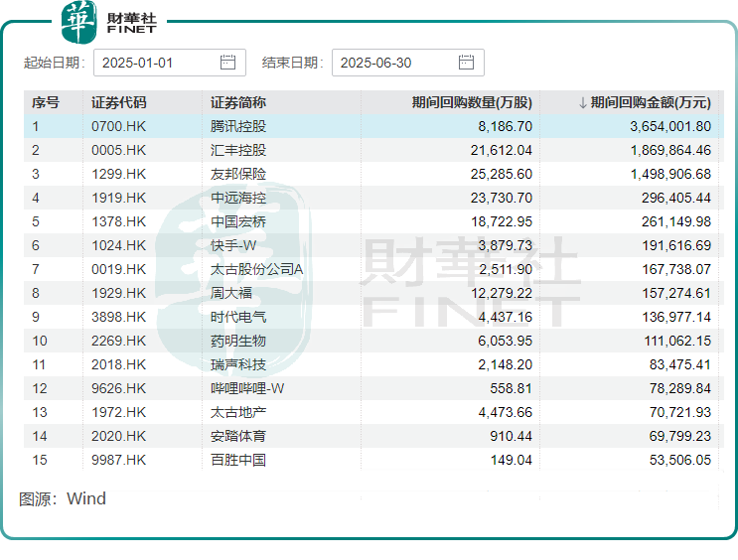Select the 腾讯控股 row
Screen dimensions: 738x560
pyautogui.click(x=238, y=126)
